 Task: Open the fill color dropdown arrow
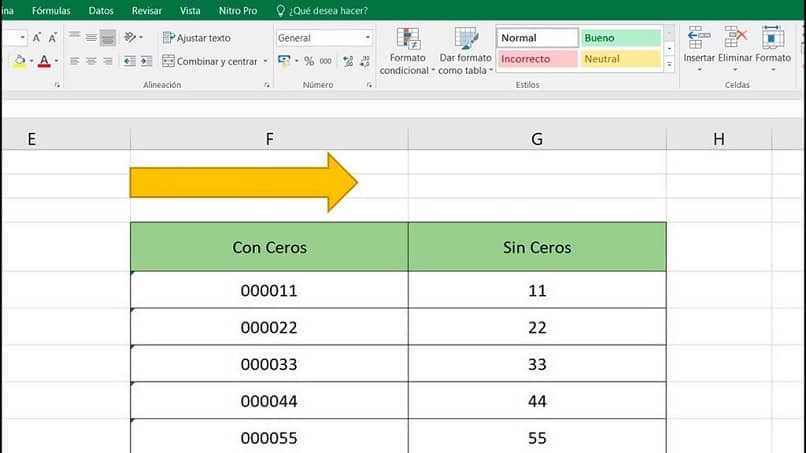click(31, 61)
